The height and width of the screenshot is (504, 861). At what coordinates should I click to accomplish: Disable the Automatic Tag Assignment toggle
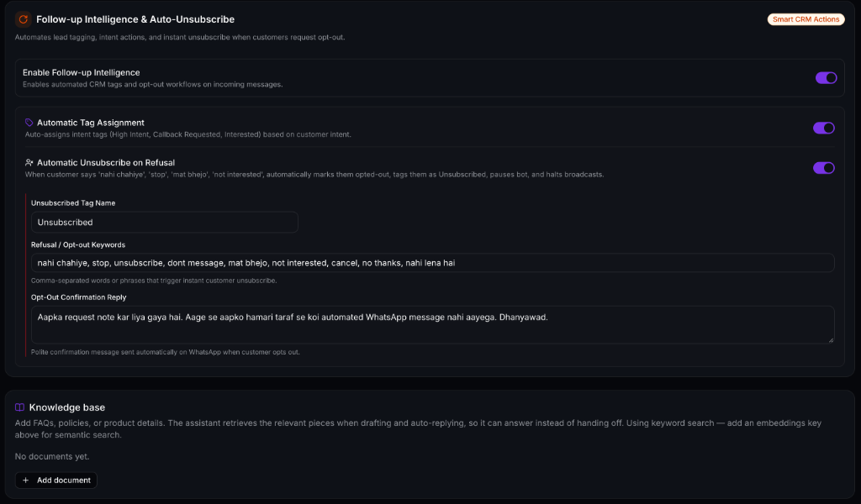click(x=824, y=128)
